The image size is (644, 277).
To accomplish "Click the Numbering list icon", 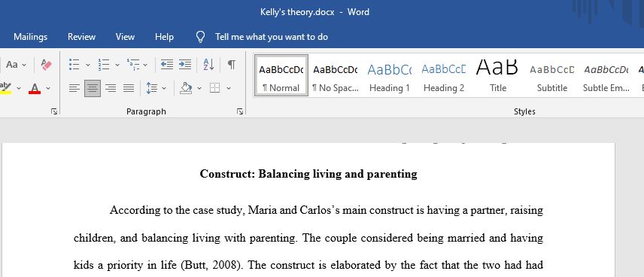I will pos(104,65).
